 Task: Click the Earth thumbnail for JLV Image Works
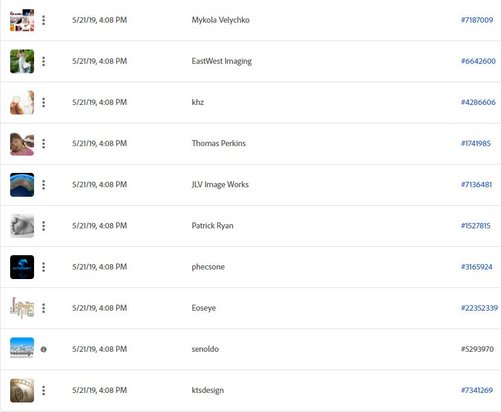(22, 185)
